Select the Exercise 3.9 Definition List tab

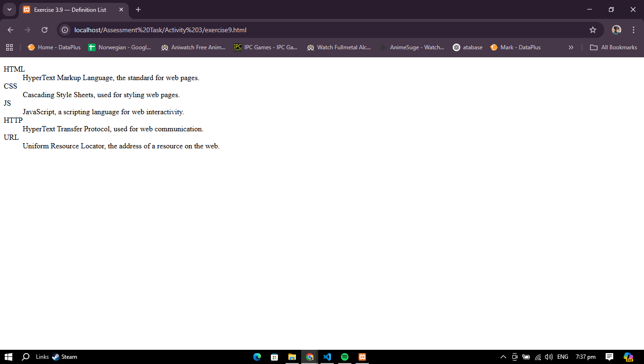coord(70,9)
